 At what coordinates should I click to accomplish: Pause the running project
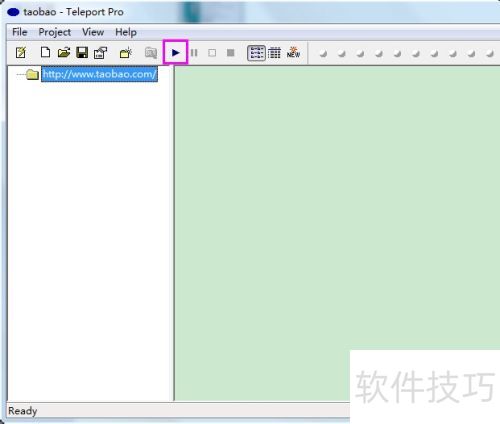(194, 53)
